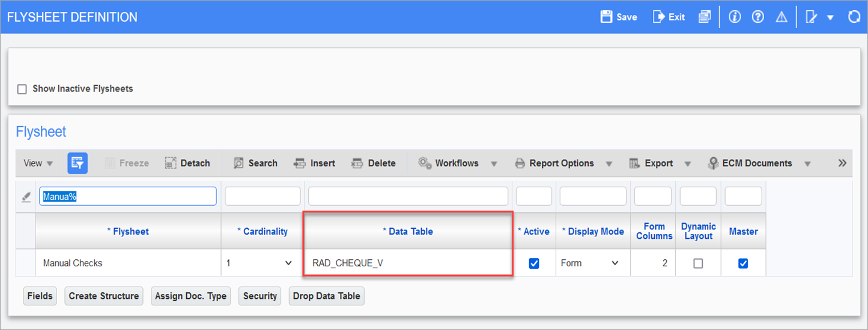Click the Search toolbar button
Screen dimensions: 868x330
click(255, 163)
